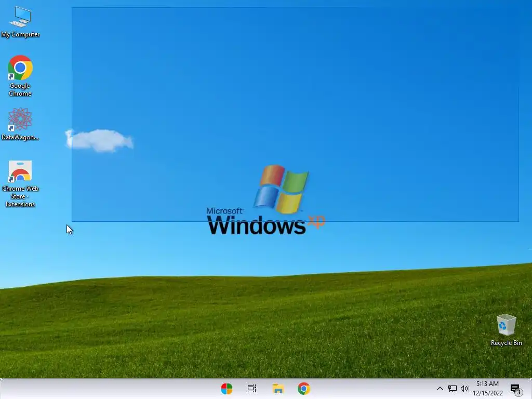
Task: Launch Chrome from the taskbar
Action: point(303,389)
